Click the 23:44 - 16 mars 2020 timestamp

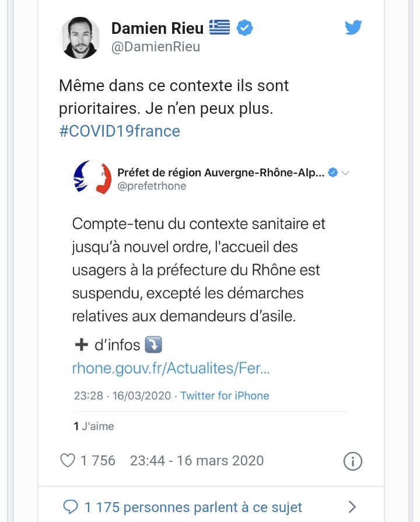[197, 460]
